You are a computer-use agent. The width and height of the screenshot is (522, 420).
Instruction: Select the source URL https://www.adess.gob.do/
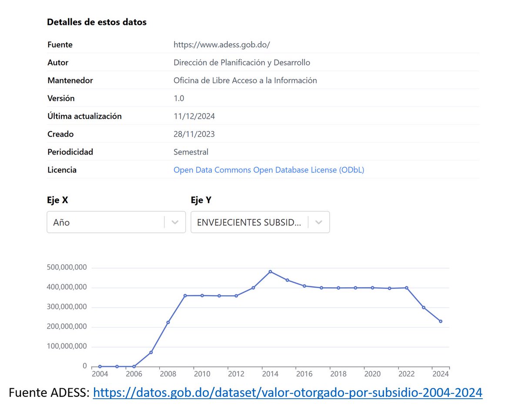[222, 44]
